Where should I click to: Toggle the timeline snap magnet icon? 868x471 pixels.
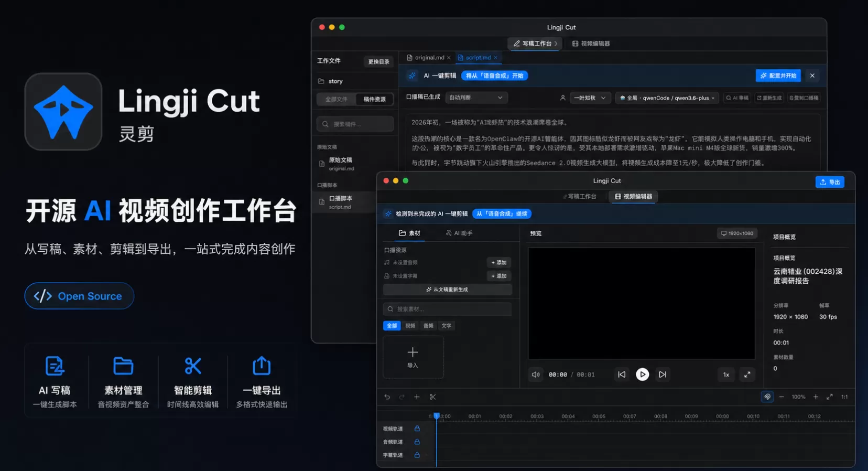767,397
